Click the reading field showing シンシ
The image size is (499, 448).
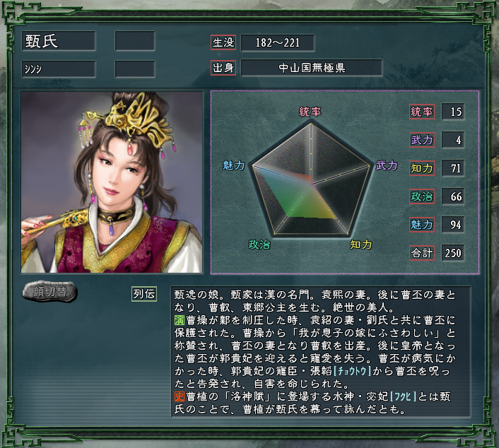pos(59,69)
